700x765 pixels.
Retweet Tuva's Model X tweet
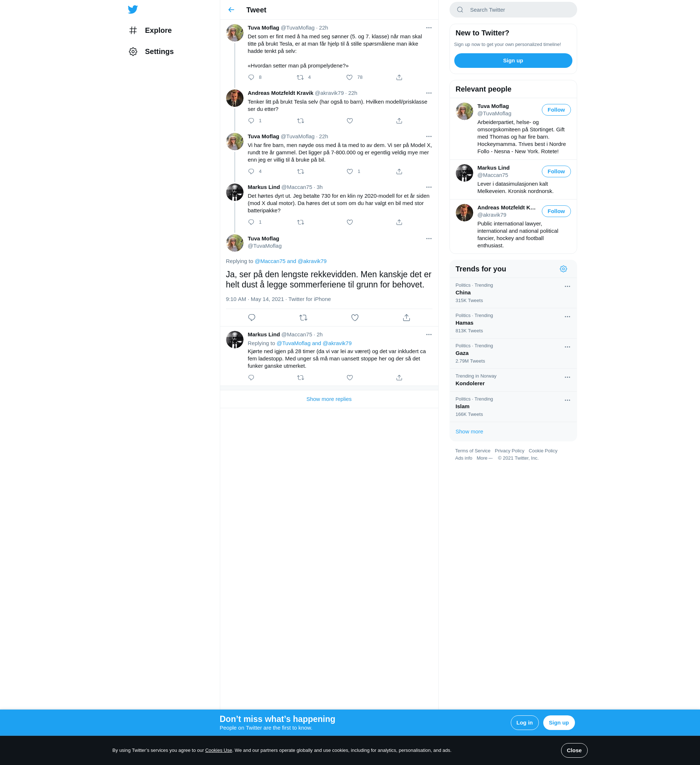click(300, 171)
